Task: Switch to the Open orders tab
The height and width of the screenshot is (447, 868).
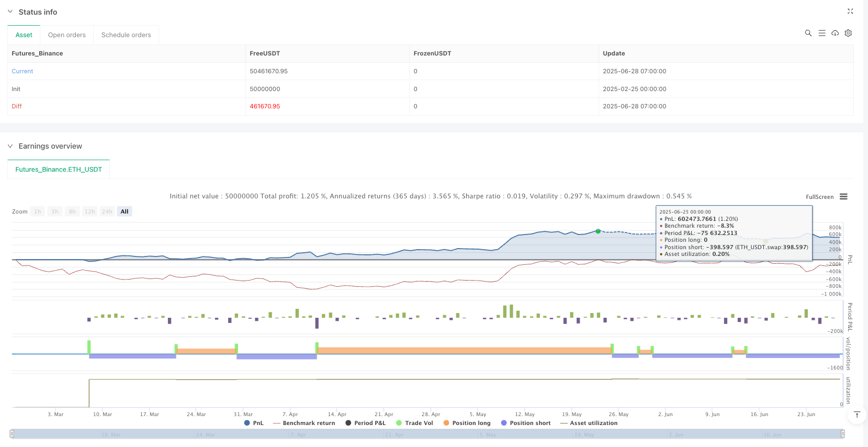Action: tap(66, 35)
